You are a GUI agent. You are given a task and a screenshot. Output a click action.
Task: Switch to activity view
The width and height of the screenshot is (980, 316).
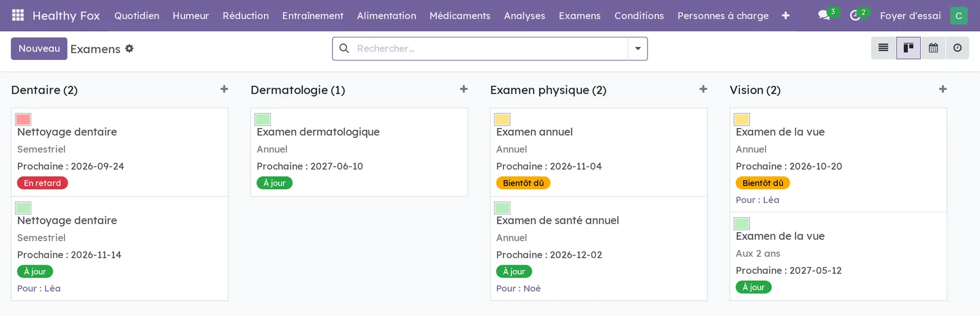(x=957, y=48)
